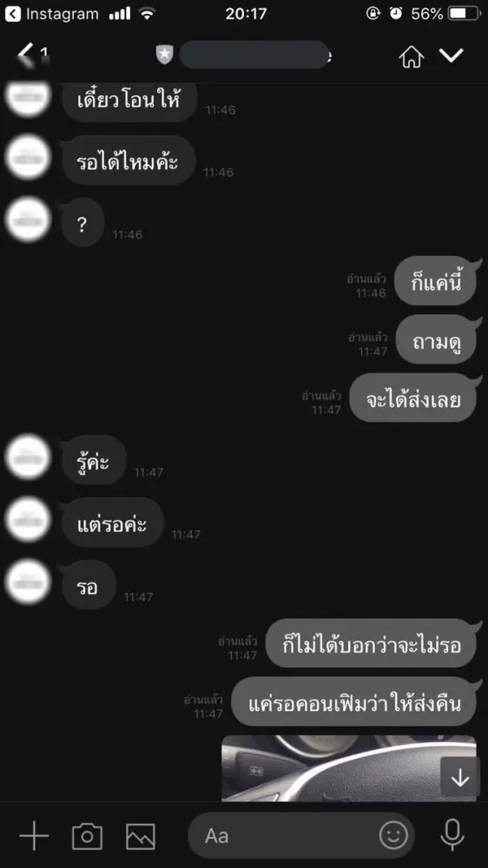
Task: Tap the question mark message bubble
Action: click(x=82, y=222)
